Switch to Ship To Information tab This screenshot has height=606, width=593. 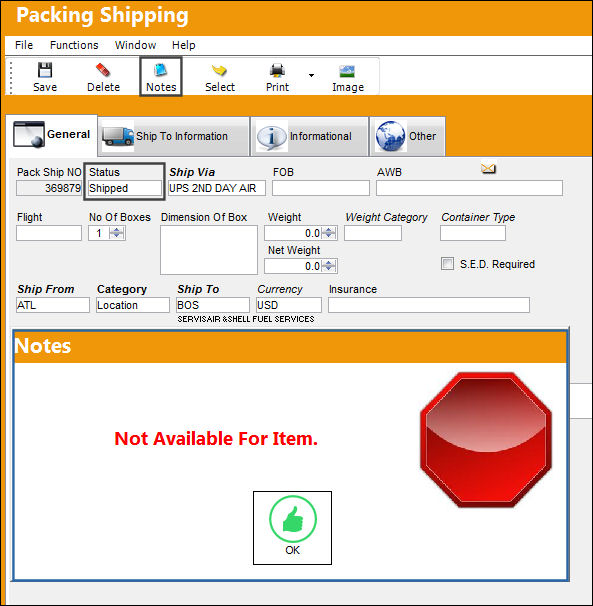173,136
